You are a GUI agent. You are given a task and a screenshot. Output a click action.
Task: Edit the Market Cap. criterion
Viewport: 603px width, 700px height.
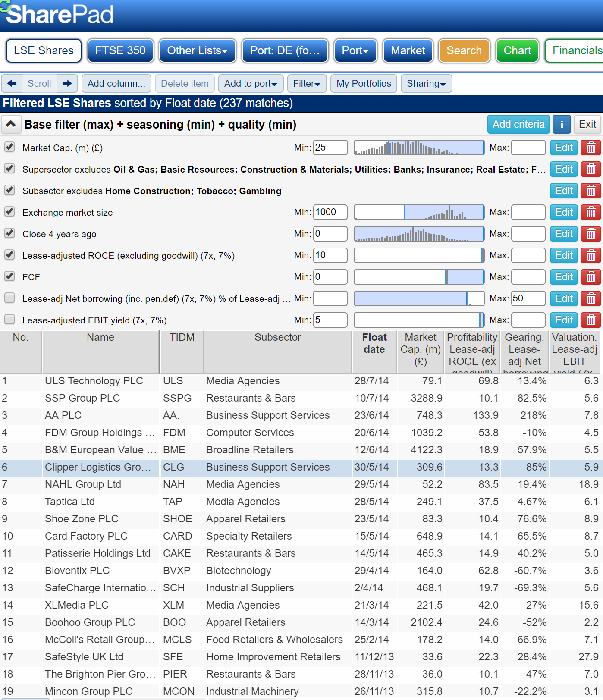click(x=564, y=148)
